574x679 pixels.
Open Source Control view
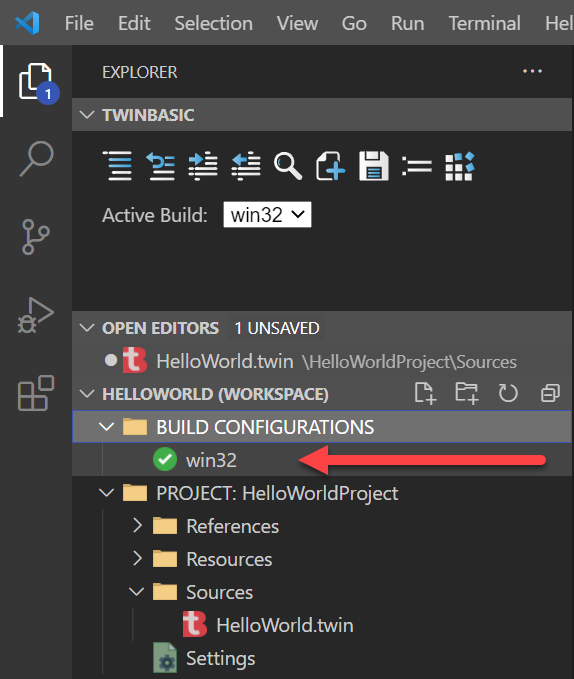point(35,237)
